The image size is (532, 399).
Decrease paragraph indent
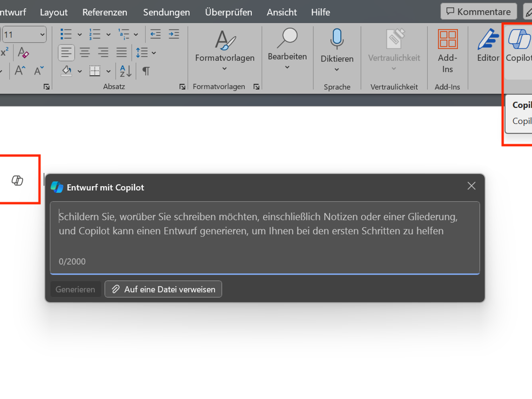tap(155, 34)
